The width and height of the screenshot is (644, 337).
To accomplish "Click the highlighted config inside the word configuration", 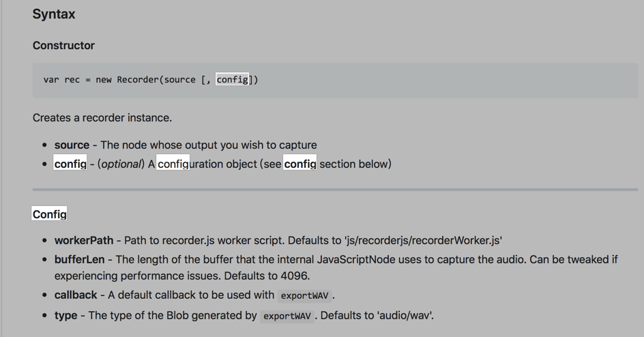I will [173, 164].
